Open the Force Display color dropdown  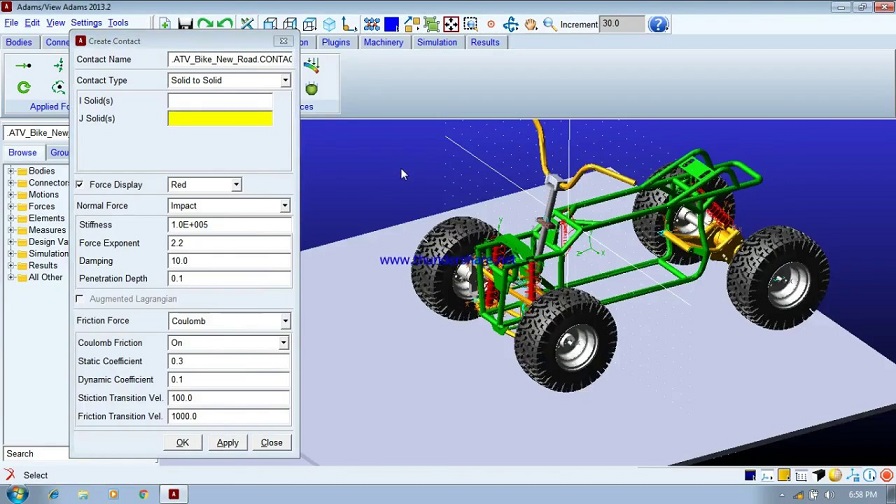[x=235, y=185]
